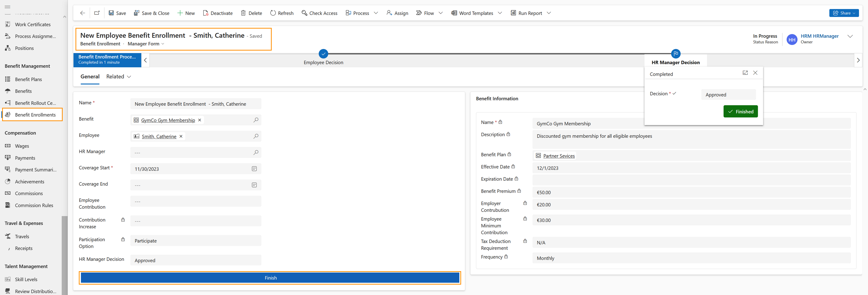Switch to the General tab

pyautogui.click(x=90, y=77)
